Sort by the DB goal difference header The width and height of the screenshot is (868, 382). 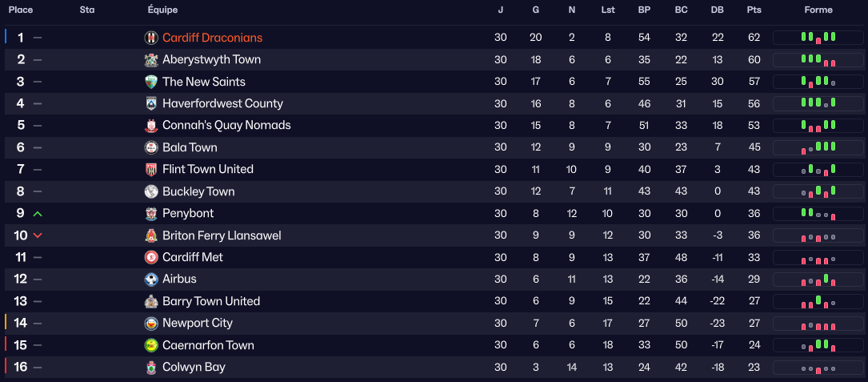pyautogui.click(x=717, y=10)
